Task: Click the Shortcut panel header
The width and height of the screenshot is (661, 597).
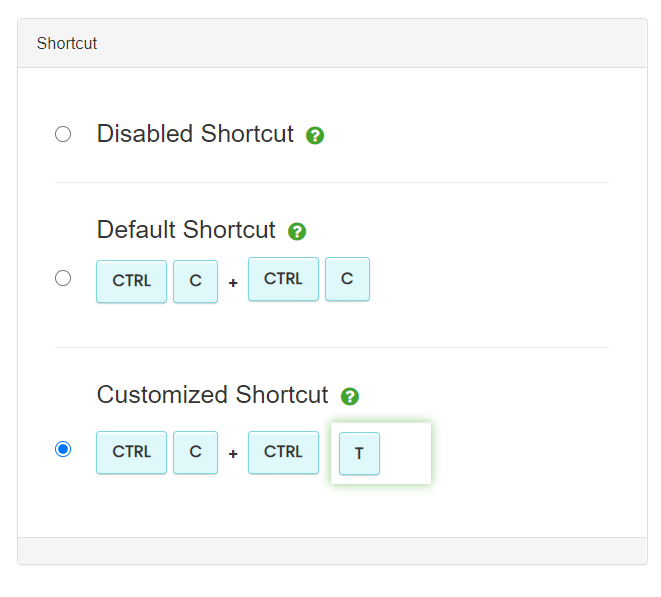Action: pos(332,43)
